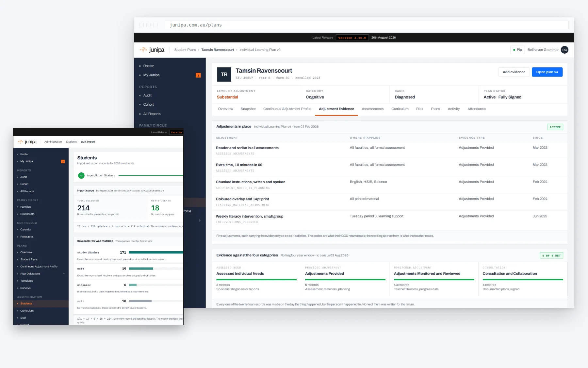The height and width of the screenshot is (368, 588).
Task: Click the Import/Export Students step label
Action: (101, 176)
